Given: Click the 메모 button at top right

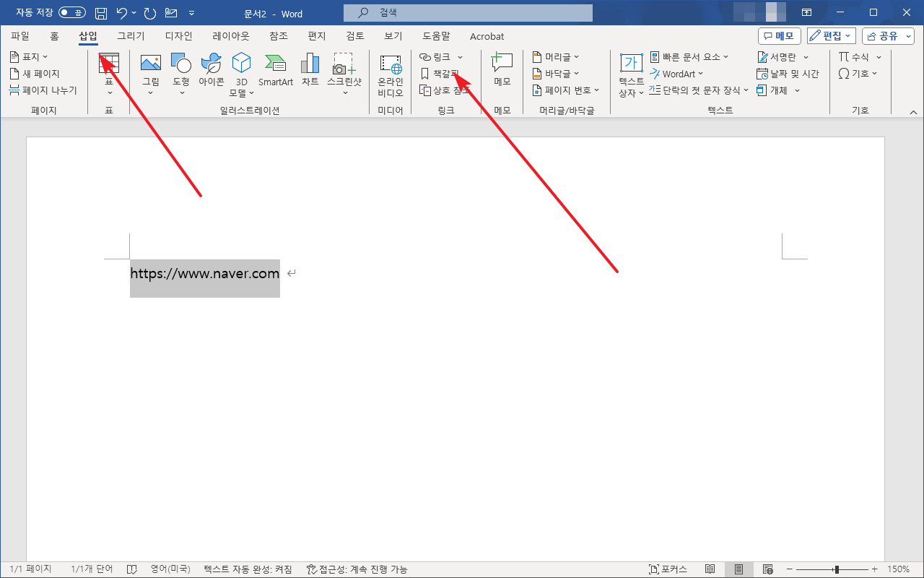Looking at the screenshot, I should click(779, 36).
